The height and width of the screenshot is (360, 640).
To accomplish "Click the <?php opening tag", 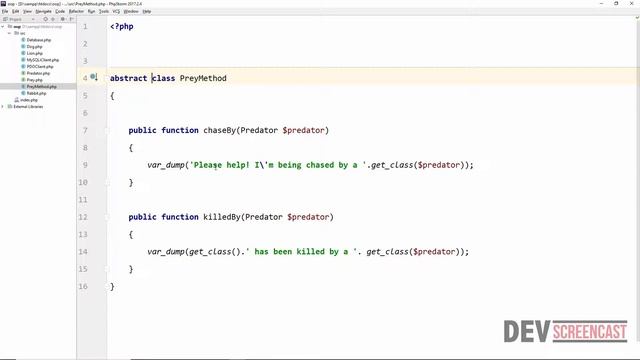I will click(x=122, y=26).
